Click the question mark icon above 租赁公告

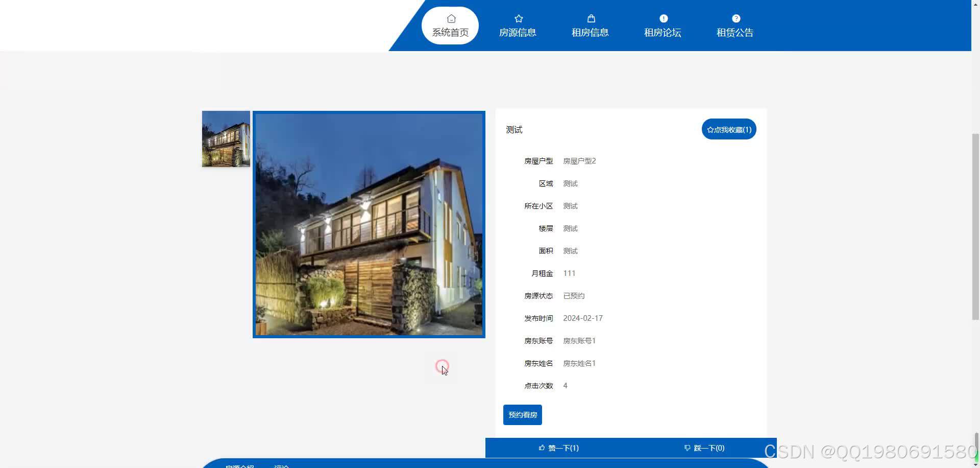tap(735, 18)
